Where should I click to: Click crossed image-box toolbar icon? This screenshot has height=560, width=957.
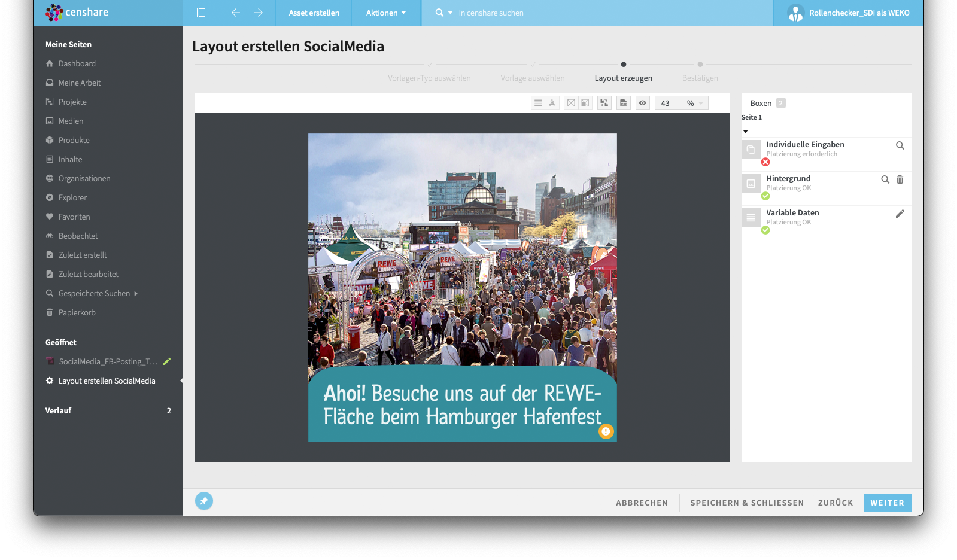pyautogui.click(x=571, y=103)
